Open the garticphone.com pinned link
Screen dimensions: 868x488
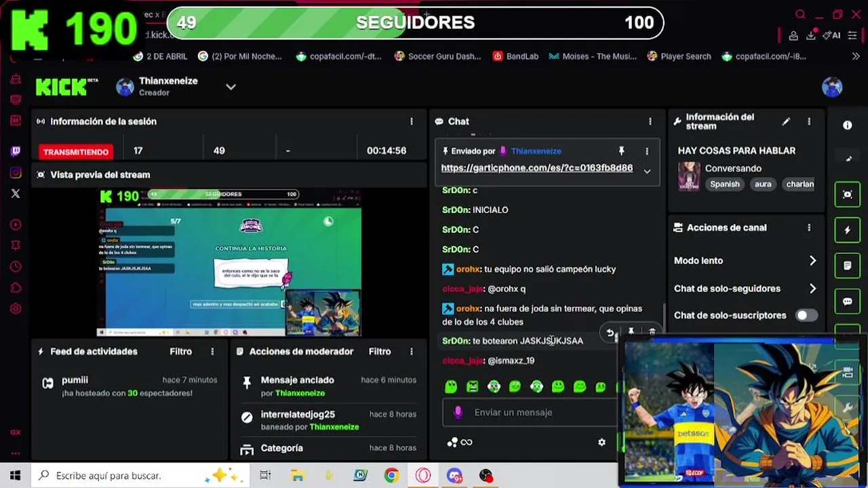click(x=536, y=168)
